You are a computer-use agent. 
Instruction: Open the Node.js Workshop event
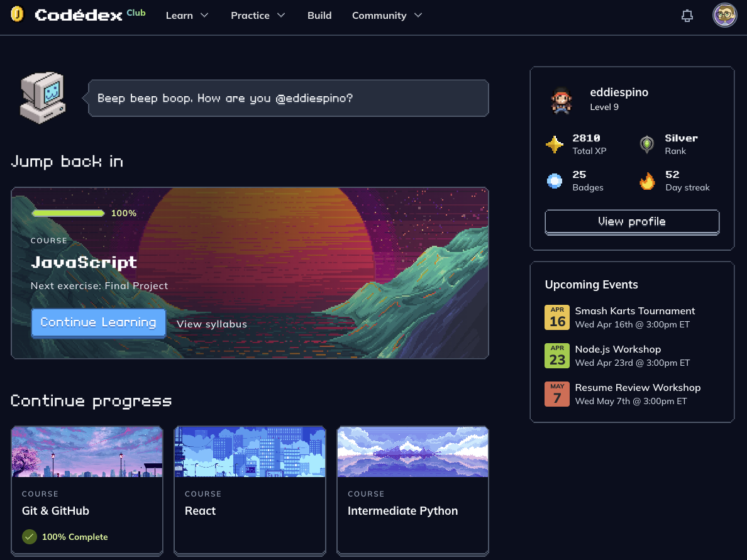(618, 349)
